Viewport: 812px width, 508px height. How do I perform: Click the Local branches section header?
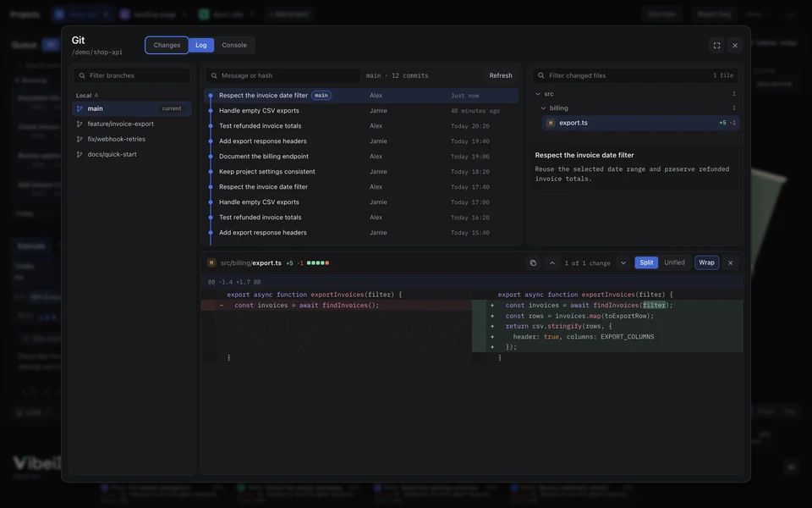pyautogui.click(x=87, y=96)
